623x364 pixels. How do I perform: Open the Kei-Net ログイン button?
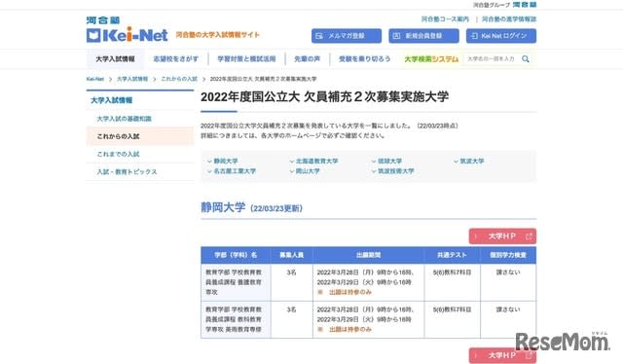[x=501, y=36]
